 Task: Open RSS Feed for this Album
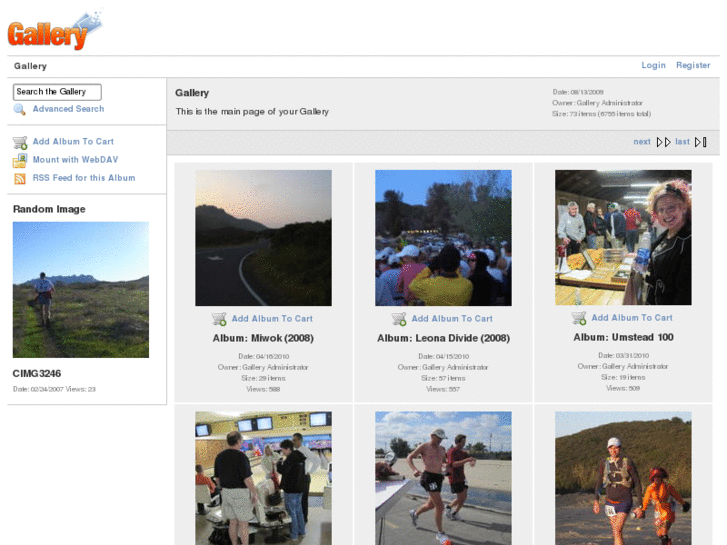coord(84,178)
